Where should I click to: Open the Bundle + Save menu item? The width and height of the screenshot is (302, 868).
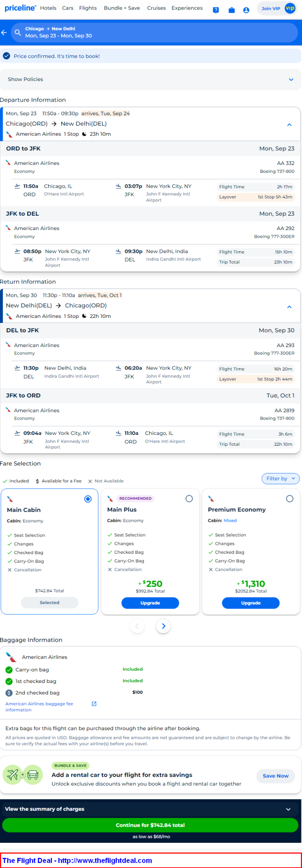(x=122, y=8)
